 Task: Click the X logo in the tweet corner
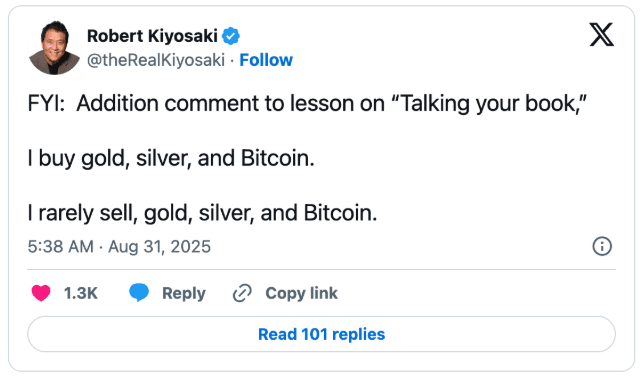(602, 35)
